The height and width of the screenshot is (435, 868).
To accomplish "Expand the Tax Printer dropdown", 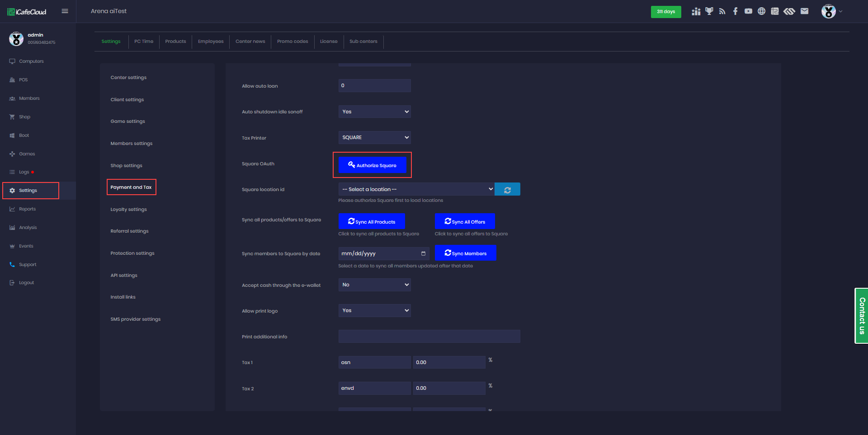I will click(374, 138).
